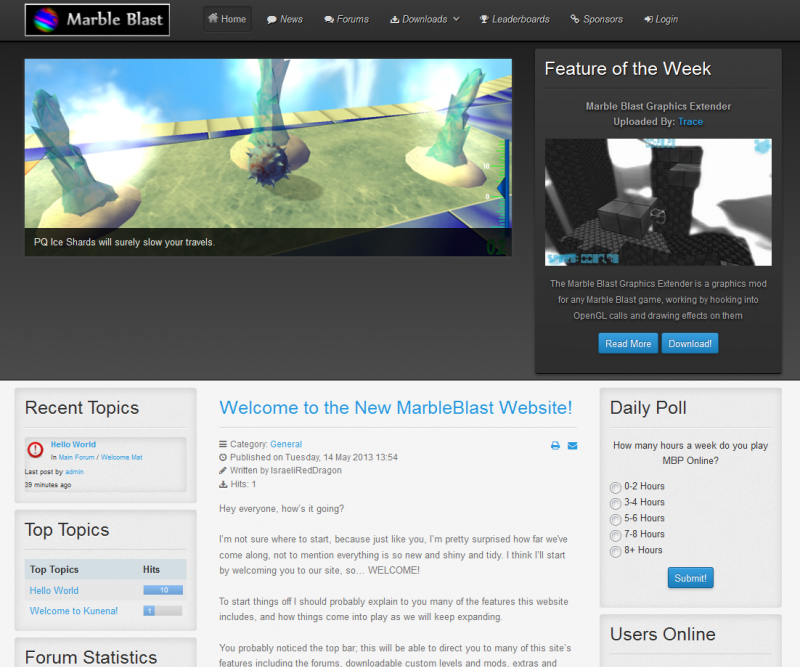Choose the 7-8 Hours poll option
The image size is (800, 667).
[x=616, y=535]
